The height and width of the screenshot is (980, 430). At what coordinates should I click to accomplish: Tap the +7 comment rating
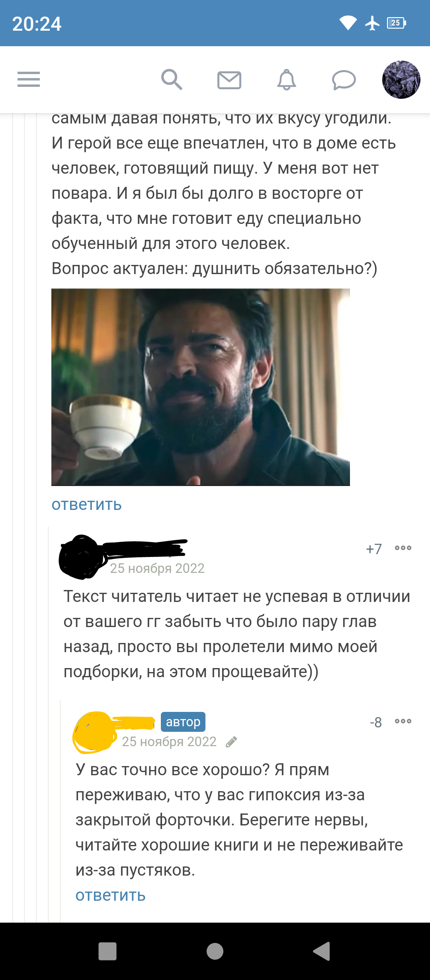(374, 549)
